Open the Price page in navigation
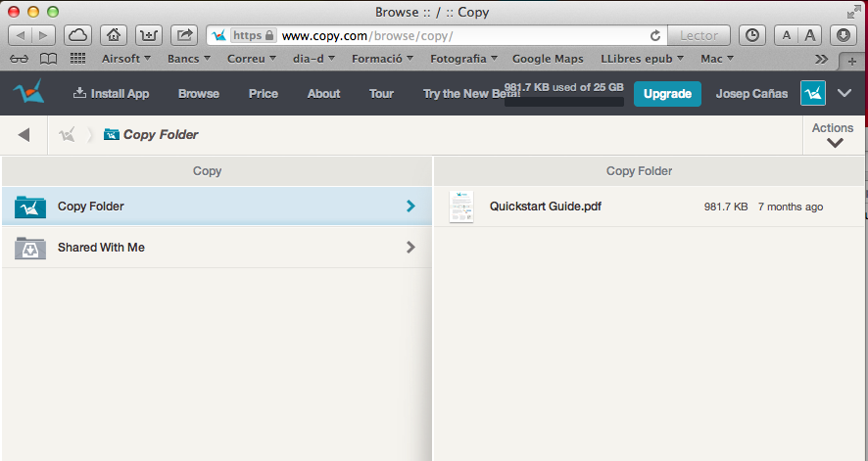The width and height of the screenshot is (868, 461). pos(264,94)
